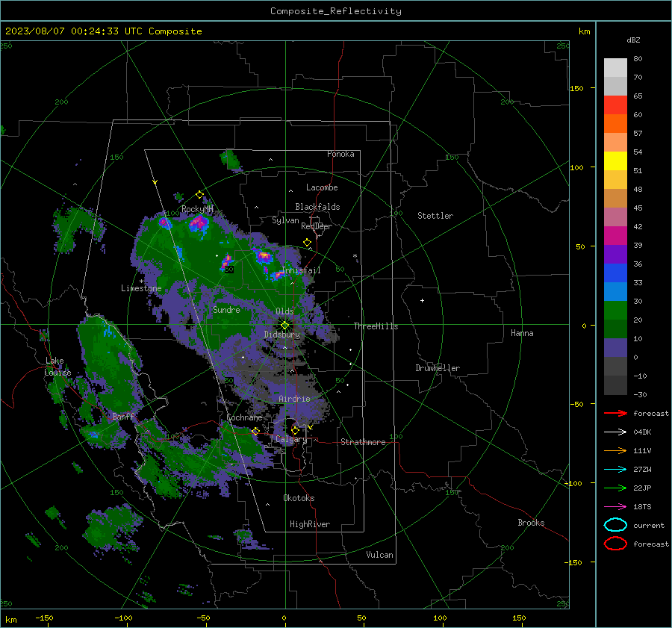This screenshot has width=672, height=628.
Task: Click the current legend label
Action: [649, 525]
